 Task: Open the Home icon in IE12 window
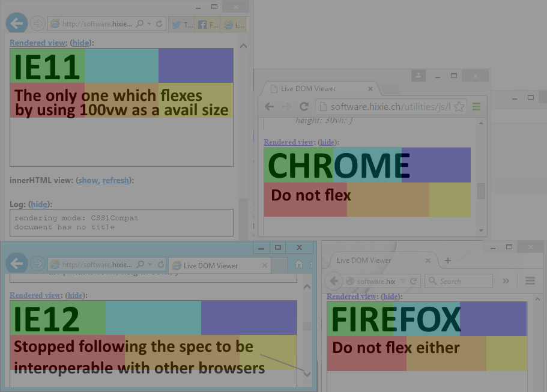pyautogui.click(x=299, y=264)
